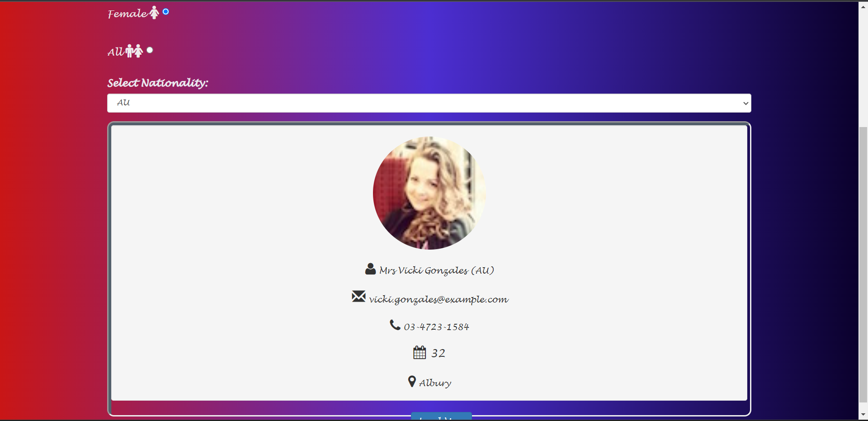Click the envelope email icon
This screenshot has height=421, width=868.
(x=359, y=296)
